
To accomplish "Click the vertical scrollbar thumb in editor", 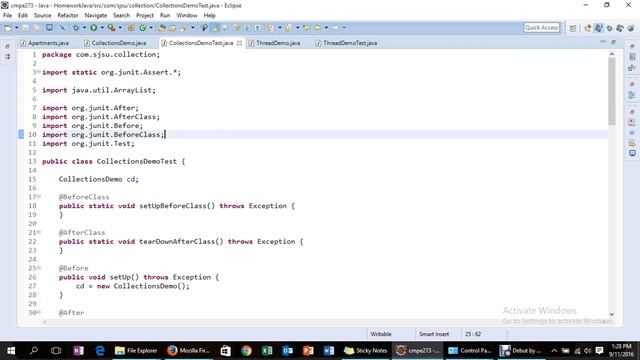I will coord(611,91).
